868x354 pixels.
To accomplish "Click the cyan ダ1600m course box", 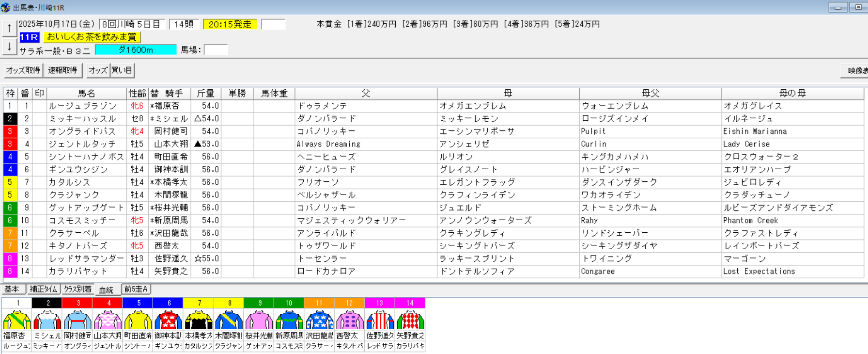I will pyautogui.click(x=136, y=50).
